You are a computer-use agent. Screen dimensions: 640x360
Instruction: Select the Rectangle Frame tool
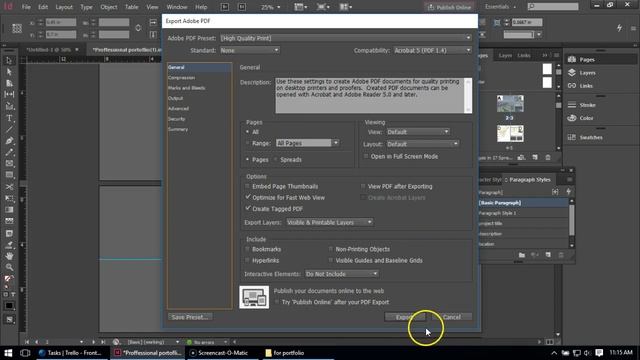pyautogui.click(x=9, y=164)
